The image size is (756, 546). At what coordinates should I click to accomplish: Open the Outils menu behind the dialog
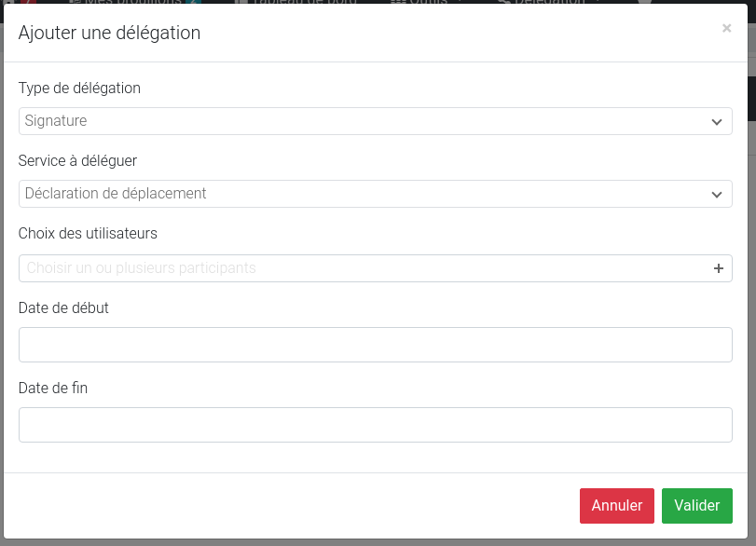427,3
